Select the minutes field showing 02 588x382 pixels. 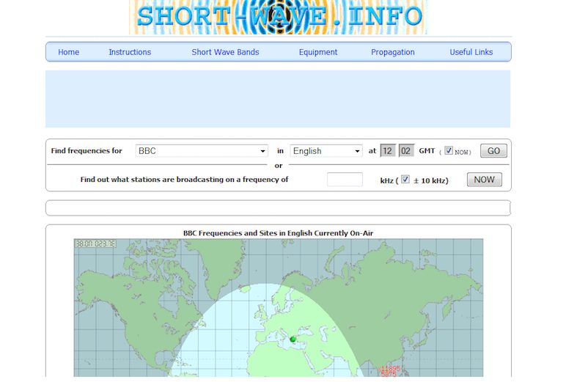406,151
